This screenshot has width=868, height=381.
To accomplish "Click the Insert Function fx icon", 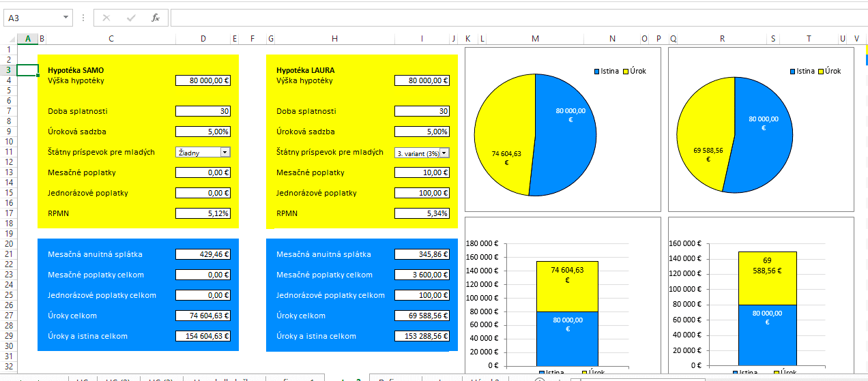I will (x=156, y=18).
